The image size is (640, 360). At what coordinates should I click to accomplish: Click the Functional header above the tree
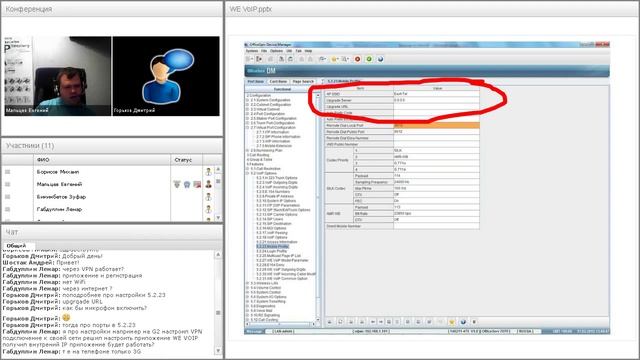point(282,89)
